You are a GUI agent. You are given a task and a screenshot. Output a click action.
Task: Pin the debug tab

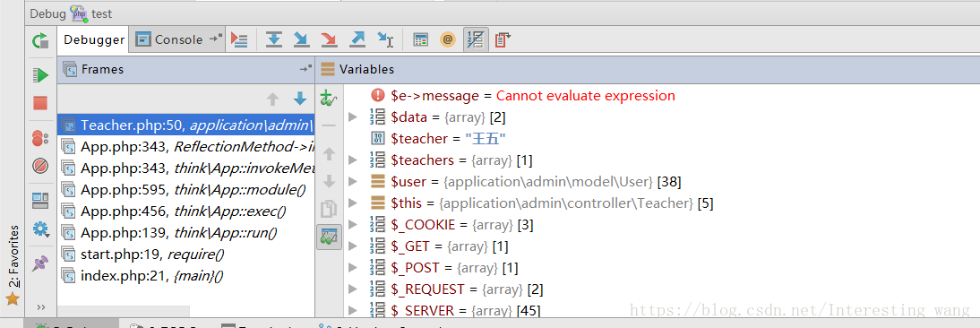tap(40, 263)
